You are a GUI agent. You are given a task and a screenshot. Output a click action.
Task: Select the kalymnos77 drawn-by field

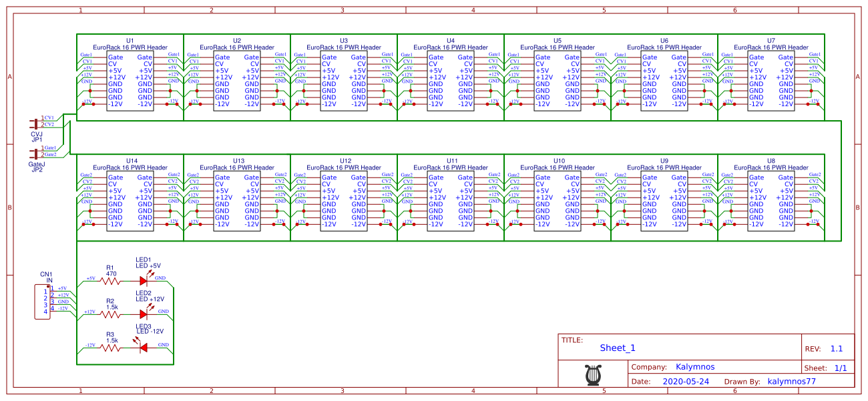792,382
